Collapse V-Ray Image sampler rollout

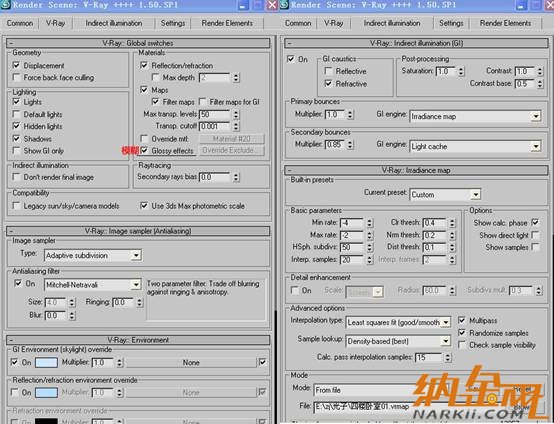point(138,231)
